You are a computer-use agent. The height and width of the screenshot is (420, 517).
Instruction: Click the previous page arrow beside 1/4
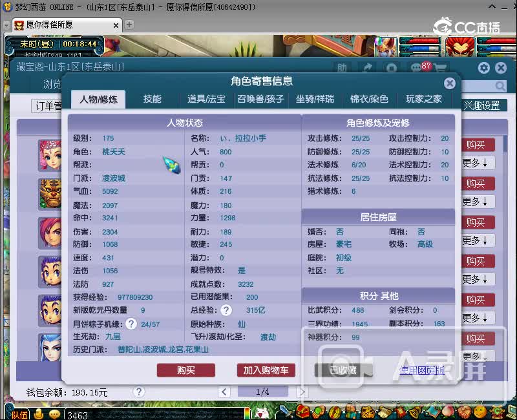[x=223, y=391]
